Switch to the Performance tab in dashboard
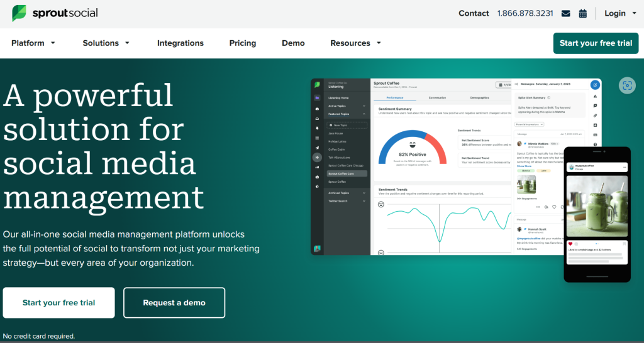 [x=395, y=97]
